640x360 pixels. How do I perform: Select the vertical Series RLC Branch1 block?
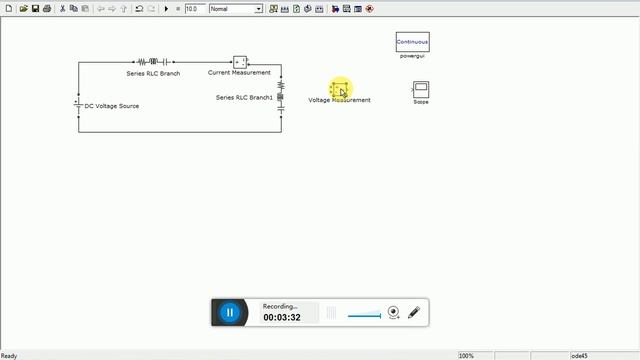(x=281, y=97)
